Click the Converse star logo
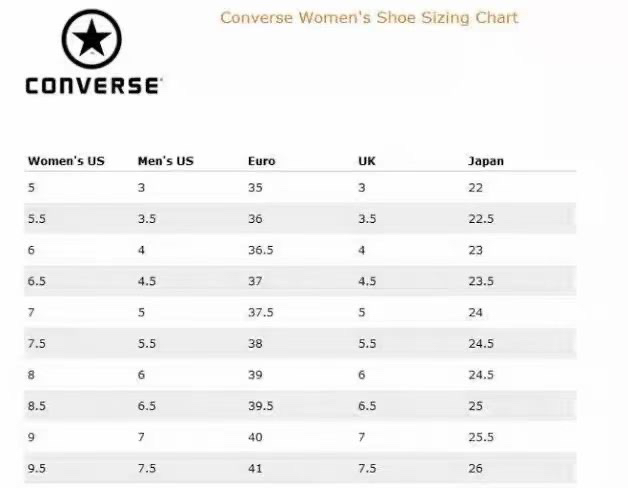This screenshot has height=488, width=628. pos(93,39)
